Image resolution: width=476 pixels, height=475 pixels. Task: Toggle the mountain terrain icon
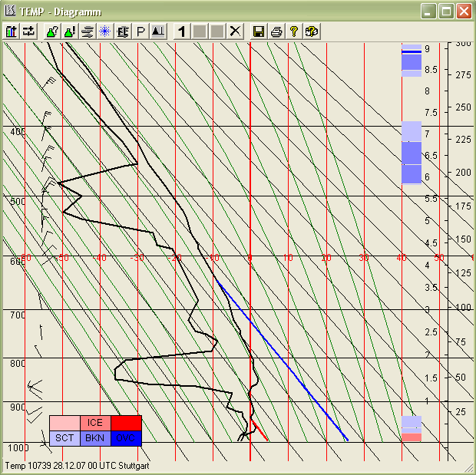pyautogui.click(x=158, y=31)
